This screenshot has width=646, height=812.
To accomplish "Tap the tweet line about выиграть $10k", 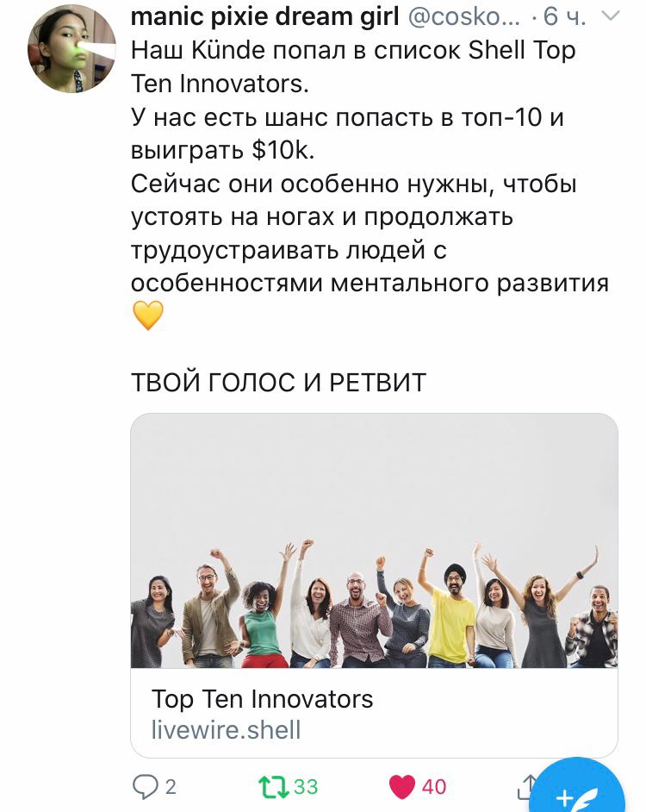I will click(x=222, y=150).
